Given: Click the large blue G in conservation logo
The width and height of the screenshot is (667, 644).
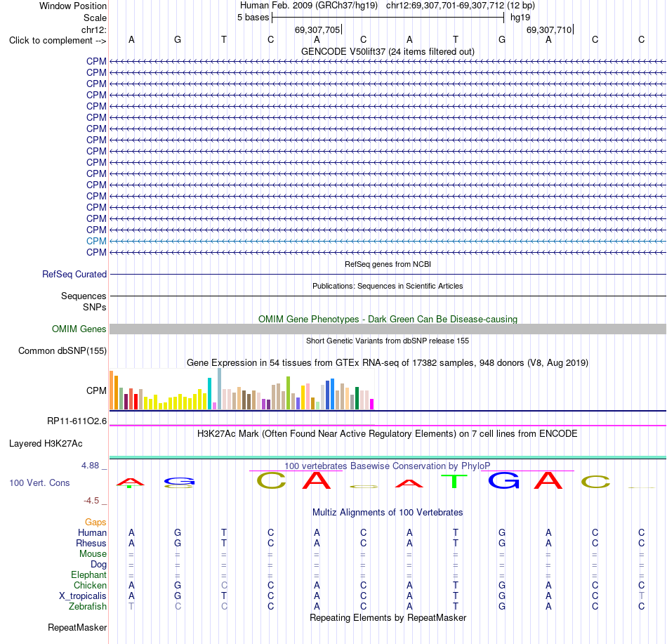Looking at the screenshot, I should 503,480.
